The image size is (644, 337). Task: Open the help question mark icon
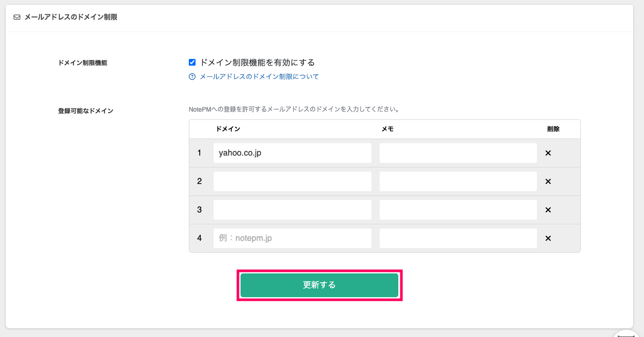[191, 76]
